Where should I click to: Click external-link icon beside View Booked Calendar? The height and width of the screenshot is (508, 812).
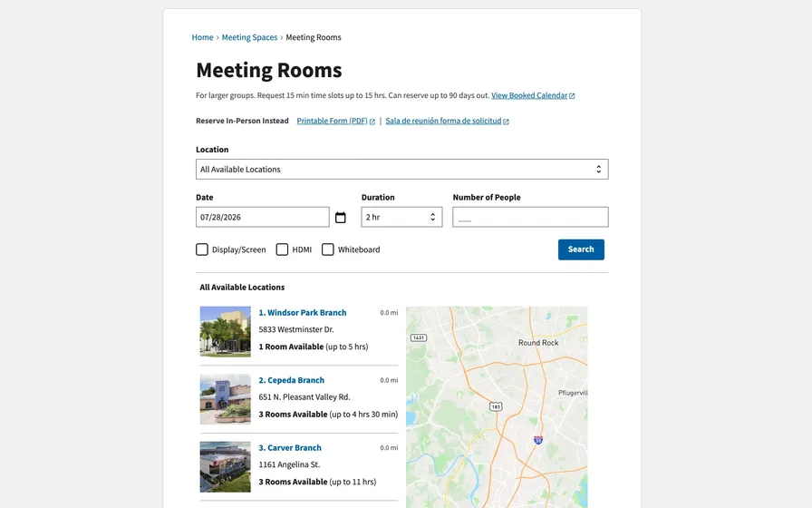(572, 96)
